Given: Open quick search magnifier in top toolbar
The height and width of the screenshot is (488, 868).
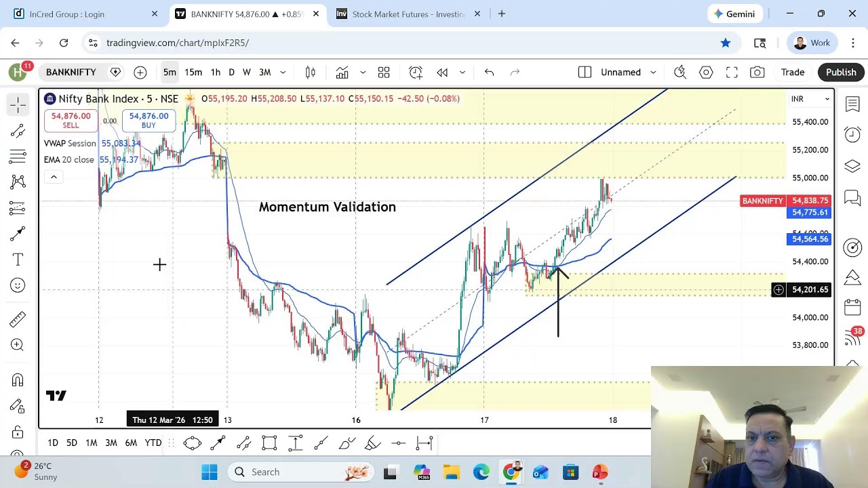Looking at the screenshot, I should [680, 73].
